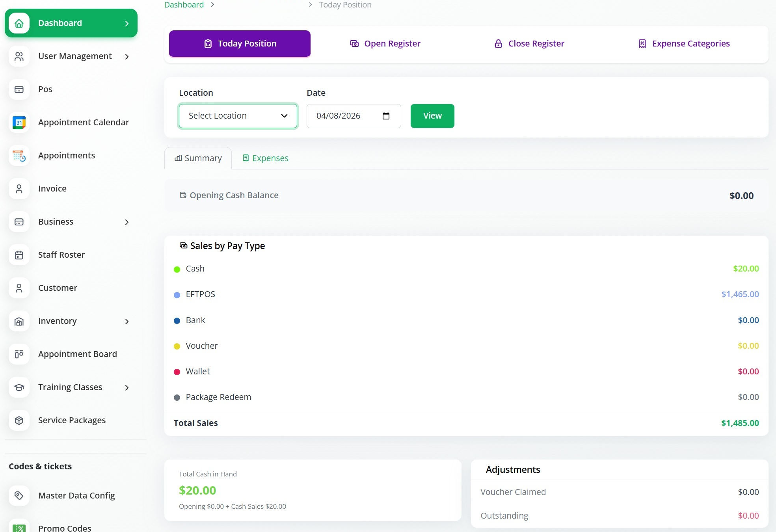Click the Appointments schedule icon

(19, 156)
